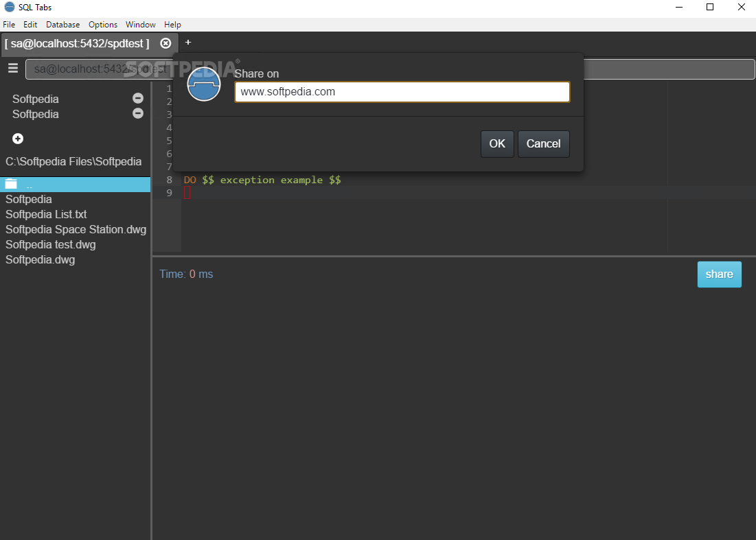Open the Edit menu
756x540 pixels.
[30, 25]
